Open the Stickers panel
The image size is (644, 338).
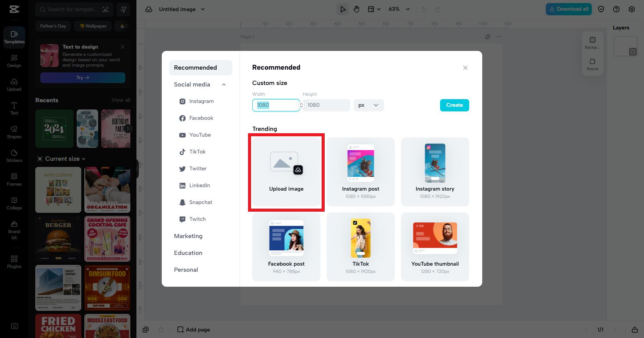14,156
